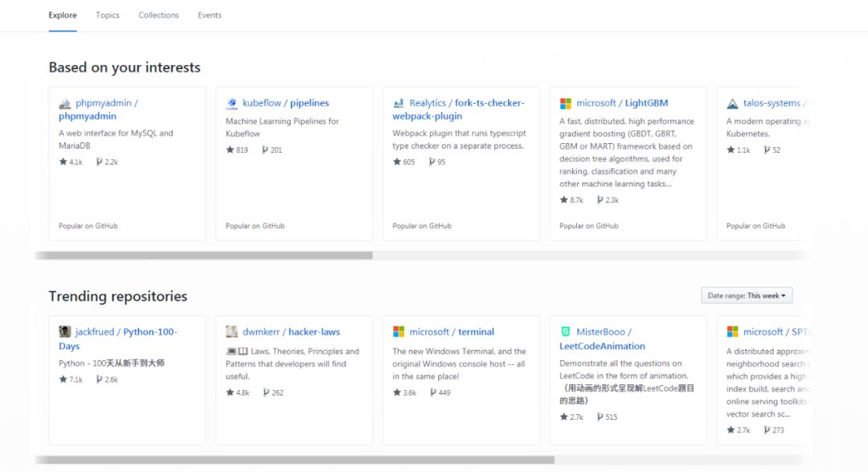
Task: Open the kubeflow / pipelines repository link
Action: (285, 103)
